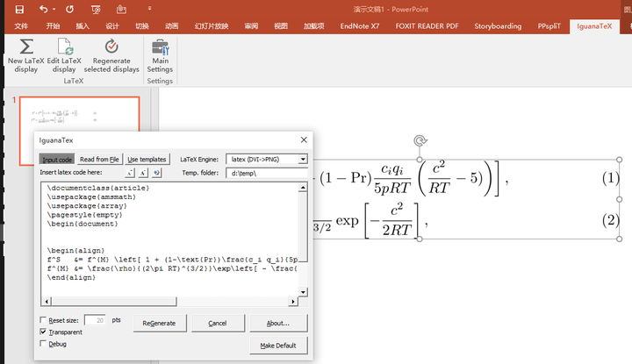Open the Undo history dropdown arrow
Image resolution: width=632 pixels, height=364 pixels.
54,9
